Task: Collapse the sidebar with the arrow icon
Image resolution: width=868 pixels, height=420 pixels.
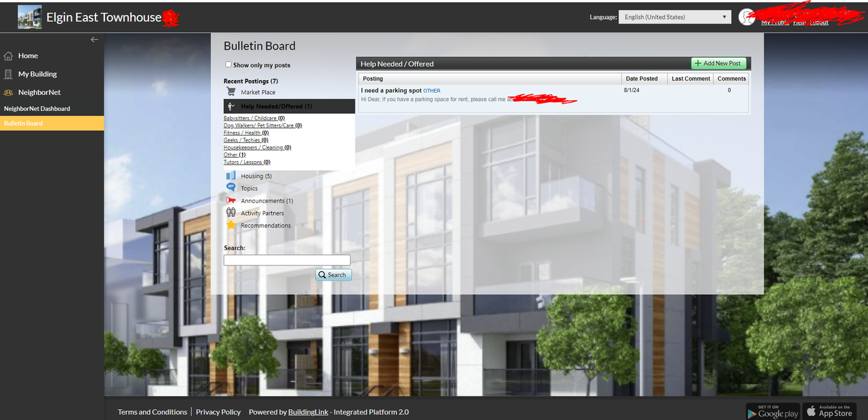Action: coord(94,39)
